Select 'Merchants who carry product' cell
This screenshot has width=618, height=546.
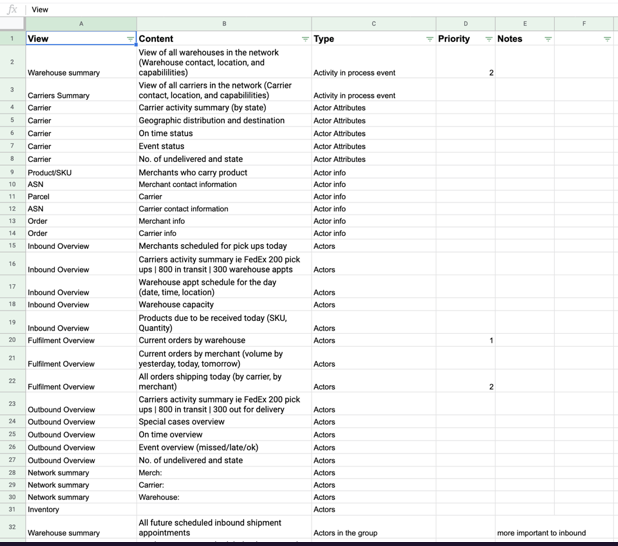pyautogui.click(x=224, y=172)
